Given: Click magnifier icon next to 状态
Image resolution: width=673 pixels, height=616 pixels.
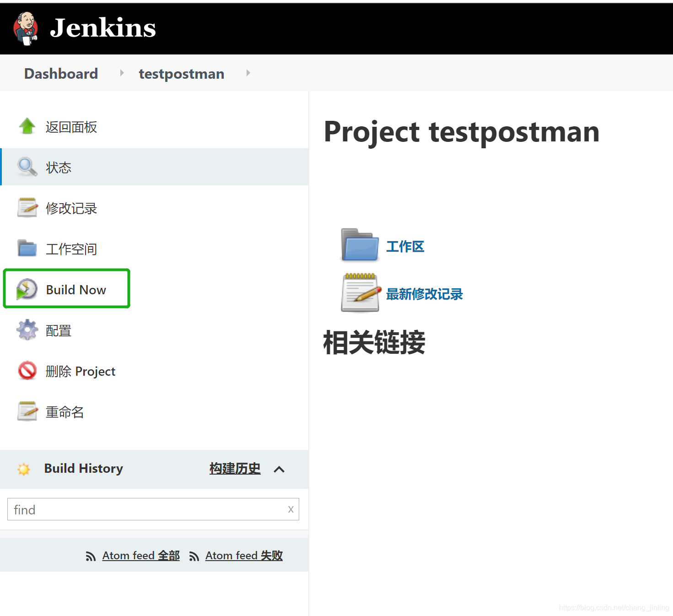Looking at the screenshot, I should point(27,167).
